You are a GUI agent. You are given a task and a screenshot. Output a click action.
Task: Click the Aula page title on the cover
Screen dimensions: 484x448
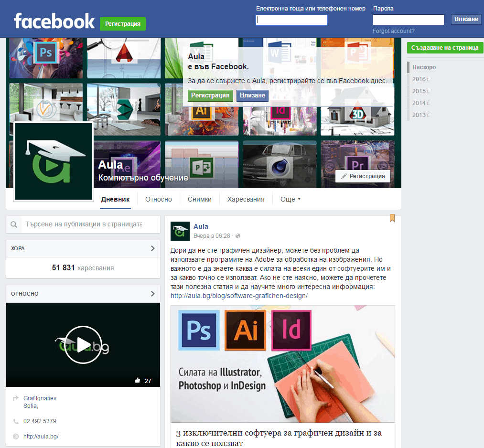point(110,165)
